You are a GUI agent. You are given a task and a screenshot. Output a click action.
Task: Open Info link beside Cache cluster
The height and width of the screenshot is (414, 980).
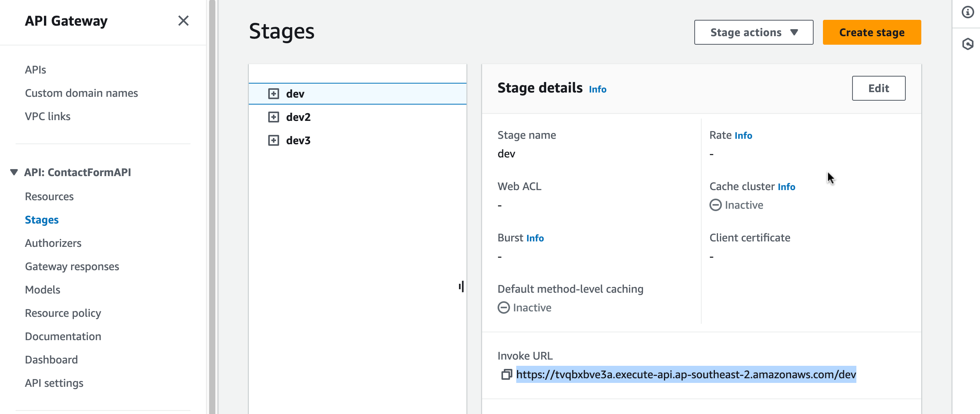786,187
